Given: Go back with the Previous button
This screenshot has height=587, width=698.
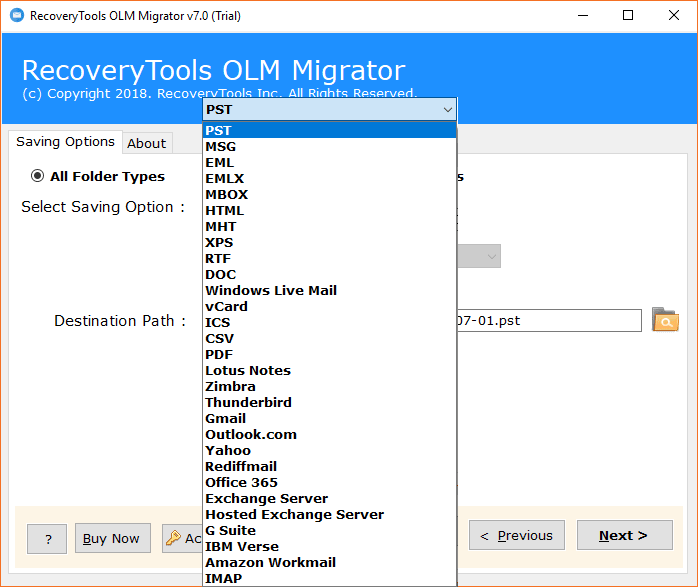Looking at the screenshot, I should pyautogui.click(x=517, y=535).
